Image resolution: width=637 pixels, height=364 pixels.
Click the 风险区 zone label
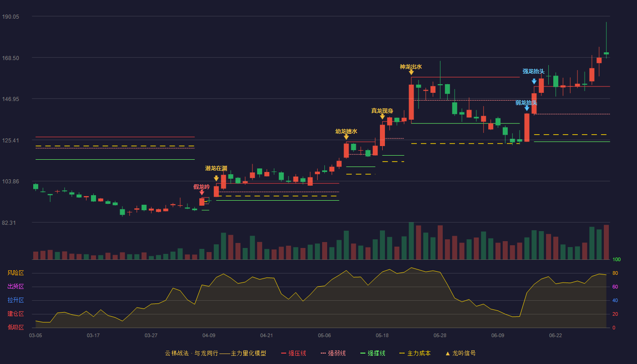15,273
